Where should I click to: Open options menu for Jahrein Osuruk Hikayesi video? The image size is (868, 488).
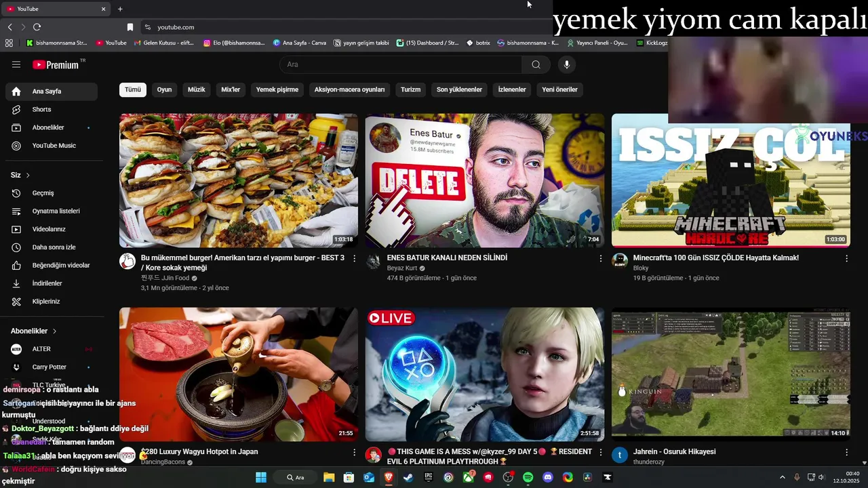tap(846, 452)
